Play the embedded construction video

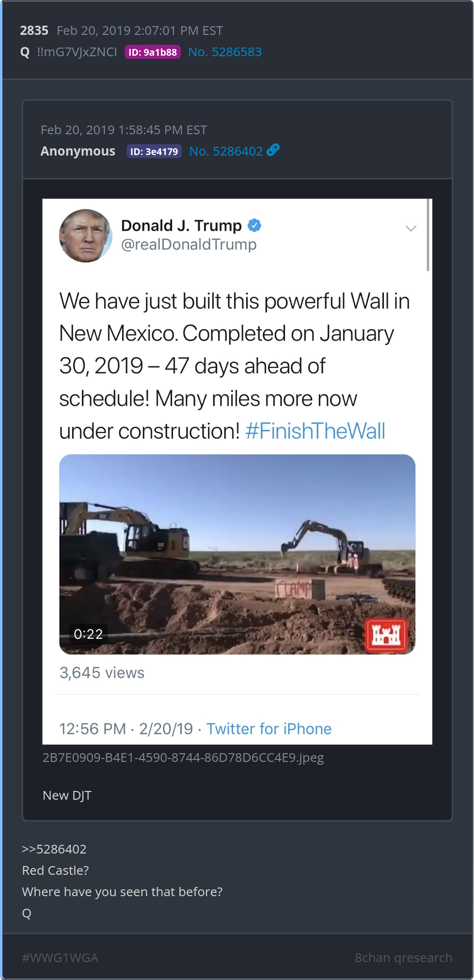pyautogui.click(x=237, y=554)
